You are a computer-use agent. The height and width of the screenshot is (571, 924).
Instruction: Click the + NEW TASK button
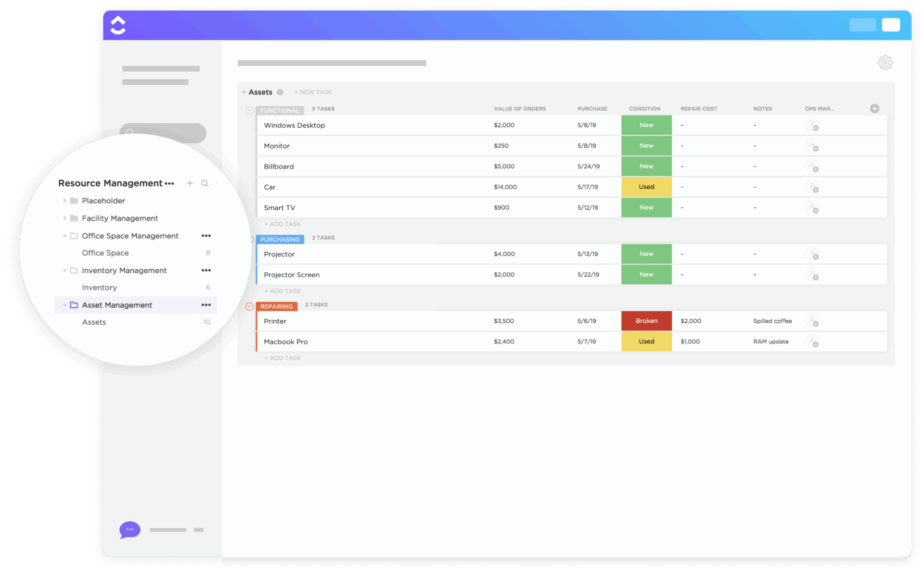click(313, 92)
